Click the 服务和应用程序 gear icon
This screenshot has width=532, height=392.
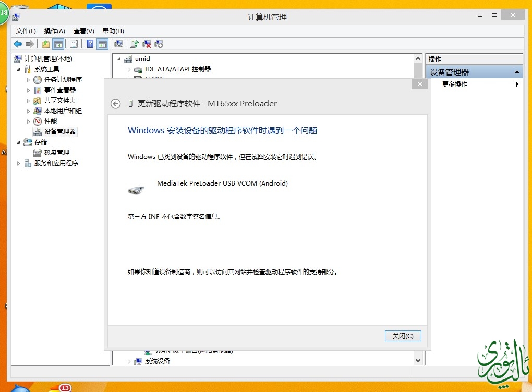click(28, 164)
